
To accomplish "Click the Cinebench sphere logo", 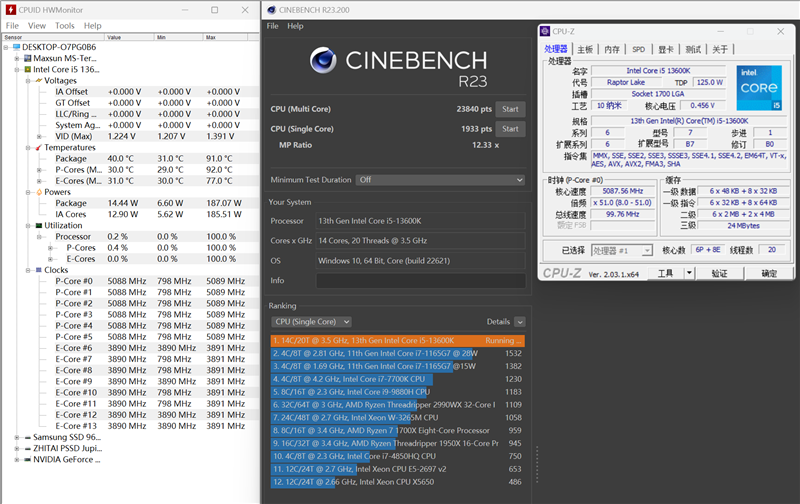I will (x=323, y=60).
